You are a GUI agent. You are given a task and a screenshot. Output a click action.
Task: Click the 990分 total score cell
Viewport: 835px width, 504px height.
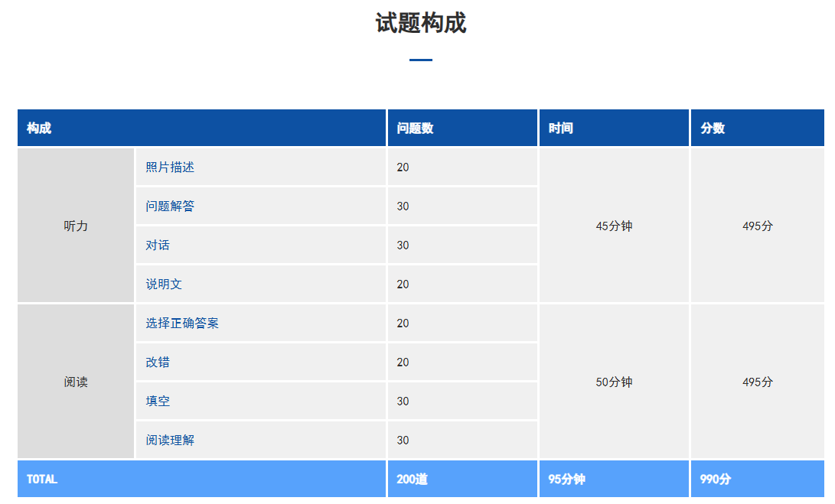[716, 479]
